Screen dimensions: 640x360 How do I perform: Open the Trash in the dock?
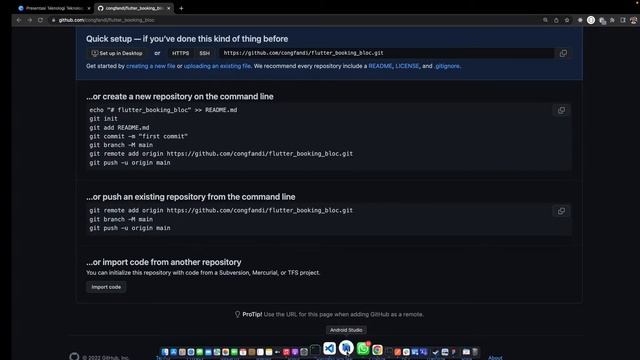pyautogui.click(x=475, y=351)
